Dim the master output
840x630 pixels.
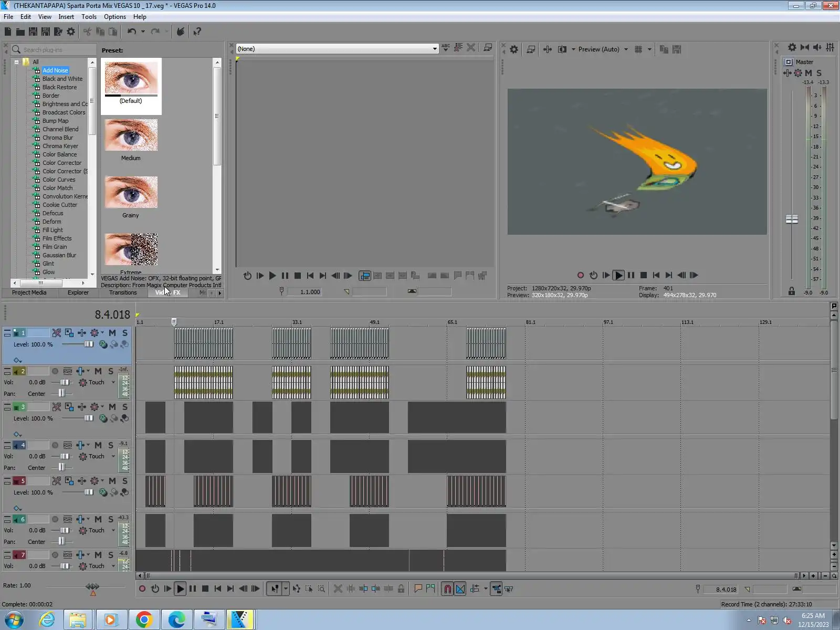(817, 47)
